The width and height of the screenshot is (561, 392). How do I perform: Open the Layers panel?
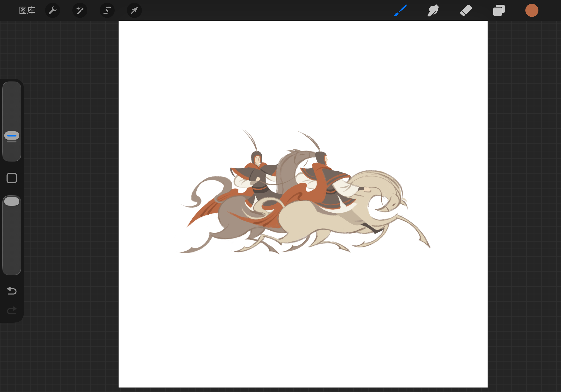[499, 11]
